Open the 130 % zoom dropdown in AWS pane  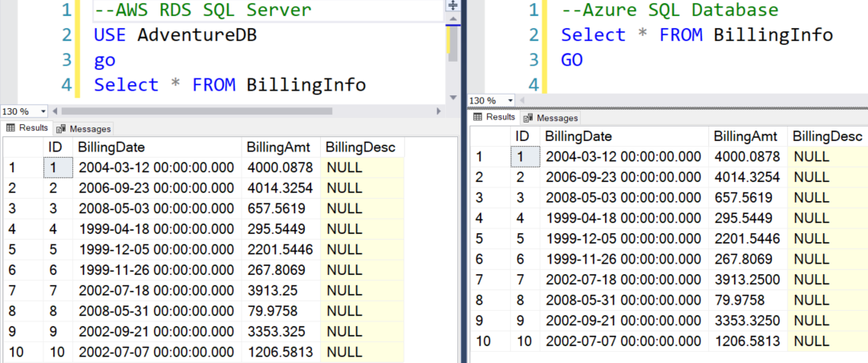(43, 111)
